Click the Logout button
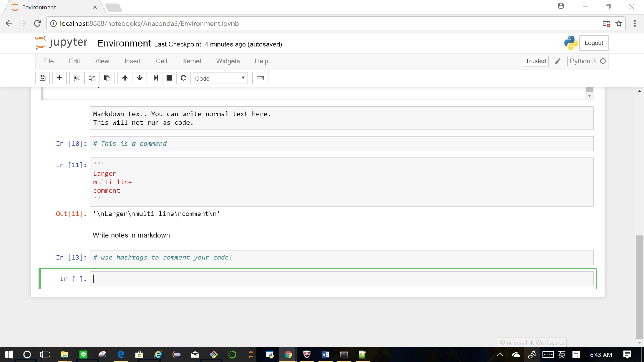This screenshot has height=362, width=644. (x=594, y=43)
